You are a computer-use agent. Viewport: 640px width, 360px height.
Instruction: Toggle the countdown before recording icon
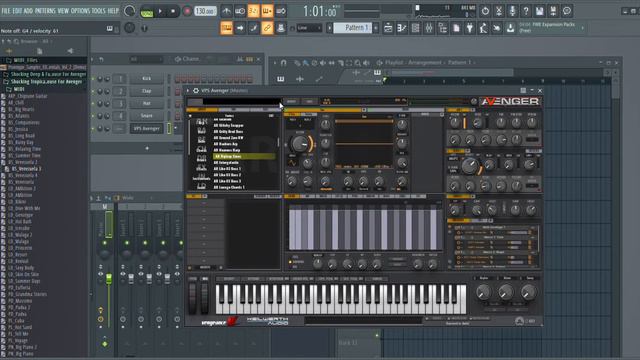253,11
